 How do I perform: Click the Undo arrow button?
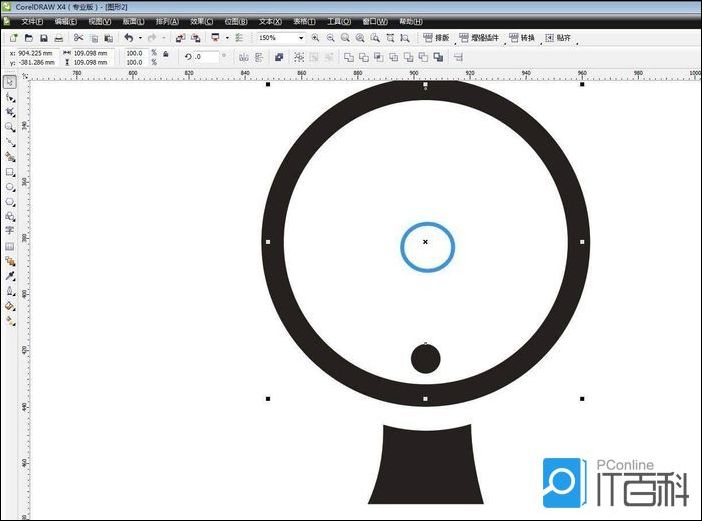pyautogui.click(x=128, y=38)
